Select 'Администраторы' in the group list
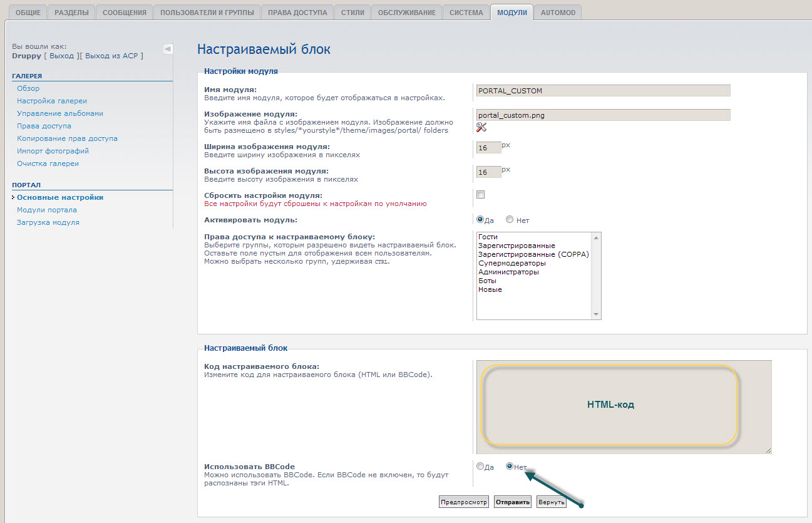This screenshot has height=523, width=812. pos(508,272)
